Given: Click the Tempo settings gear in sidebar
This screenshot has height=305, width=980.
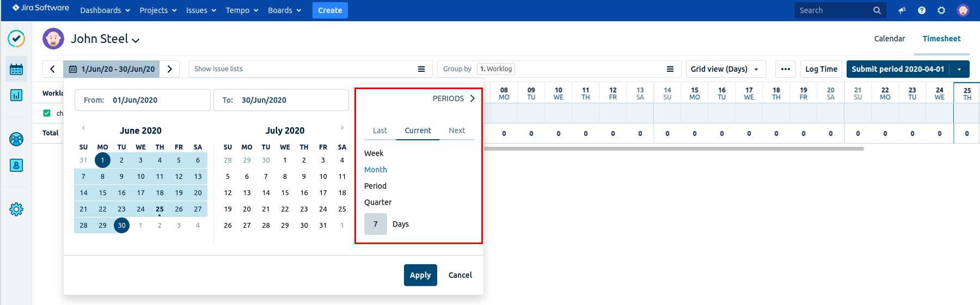Looking at the screenshot, I should (16, 209).
